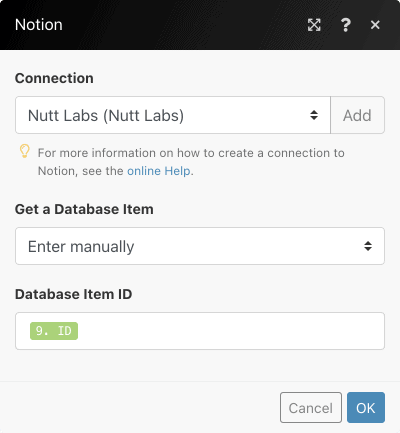The width and height of the screenshot is (400, 433).
Task: Select the green 9. ID pill
Action: [54, 331]
